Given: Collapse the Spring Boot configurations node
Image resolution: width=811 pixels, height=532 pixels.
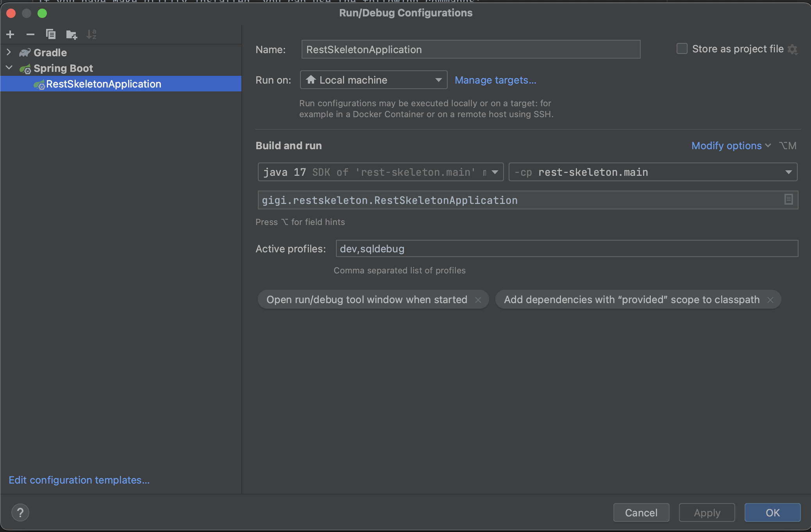Looking at the screenshot, I should (9, 68).
